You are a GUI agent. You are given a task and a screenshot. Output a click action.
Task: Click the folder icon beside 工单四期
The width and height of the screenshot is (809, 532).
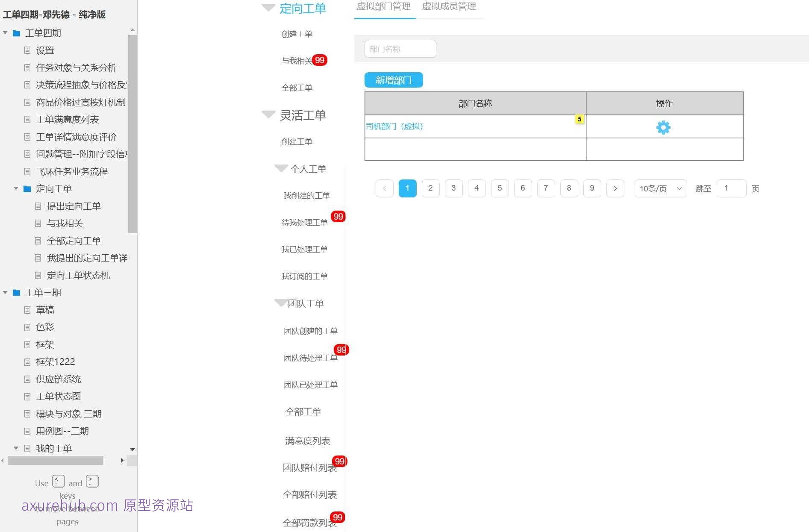tap(17, 33)
